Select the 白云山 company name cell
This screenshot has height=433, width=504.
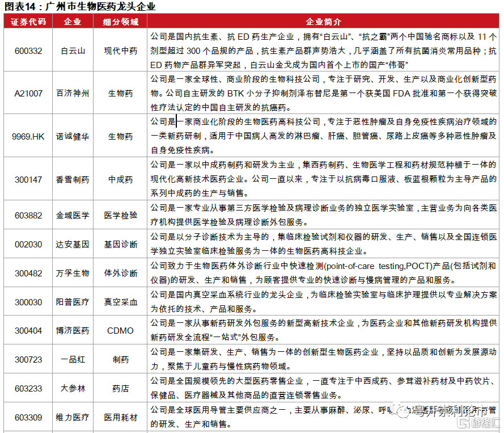73,51
